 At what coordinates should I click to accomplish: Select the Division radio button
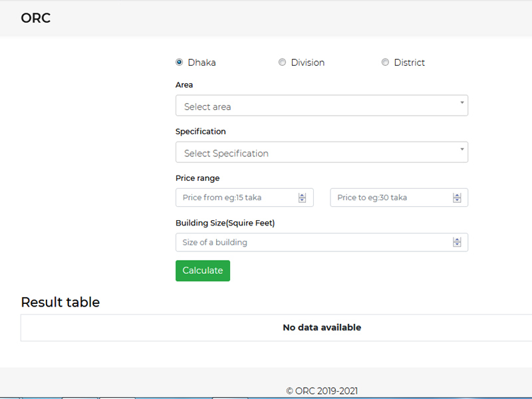[282, 63]
